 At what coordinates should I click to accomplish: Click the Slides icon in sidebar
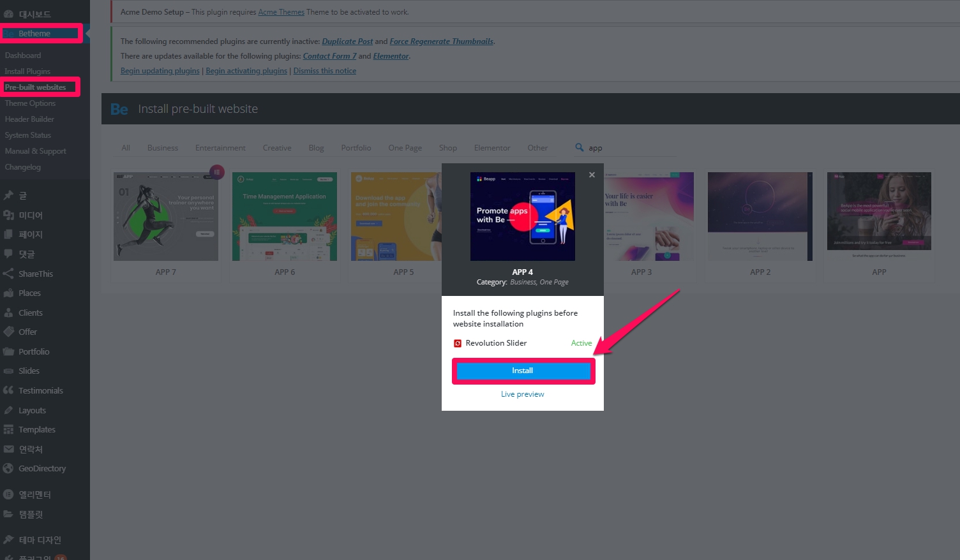[8, 371]
